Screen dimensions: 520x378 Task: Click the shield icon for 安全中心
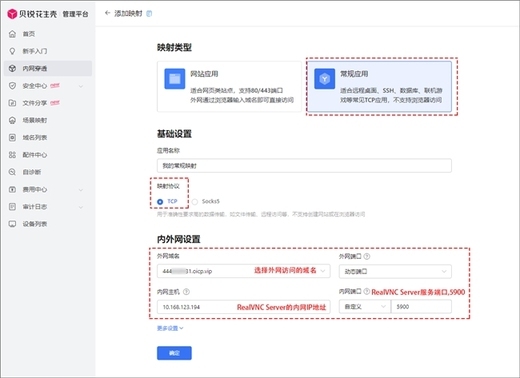pyautogui.click(x=12, y=86)
